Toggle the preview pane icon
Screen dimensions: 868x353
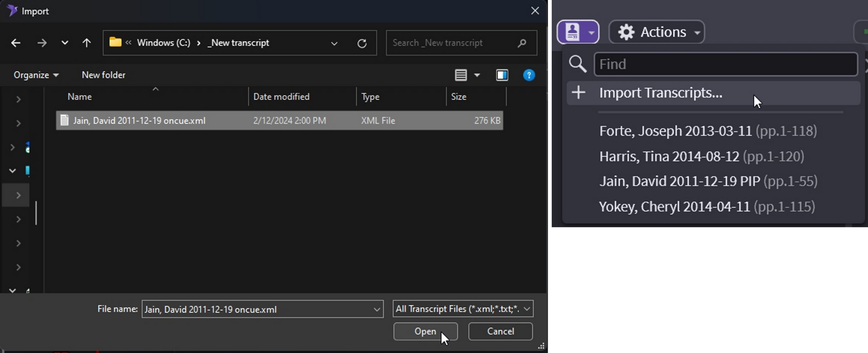(502, 75)
